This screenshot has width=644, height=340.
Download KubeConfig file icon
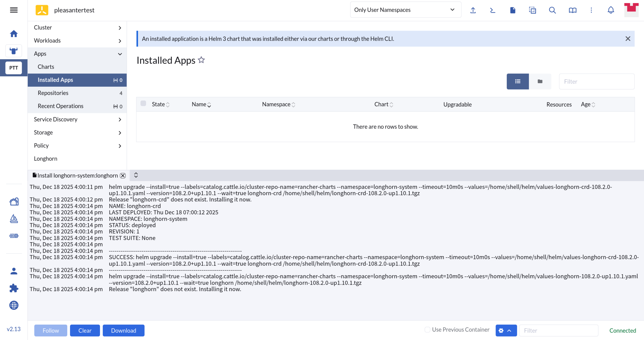[x=513, y=10]
